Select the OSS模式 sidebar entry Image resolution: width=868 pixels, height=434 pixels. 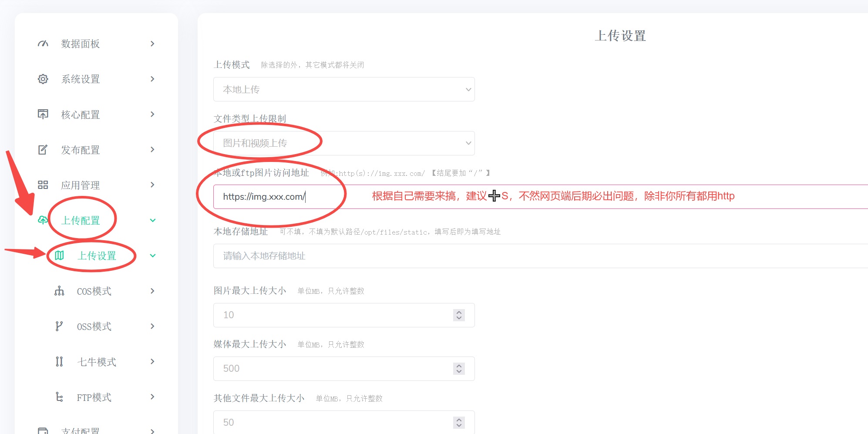tap(94, 326)
